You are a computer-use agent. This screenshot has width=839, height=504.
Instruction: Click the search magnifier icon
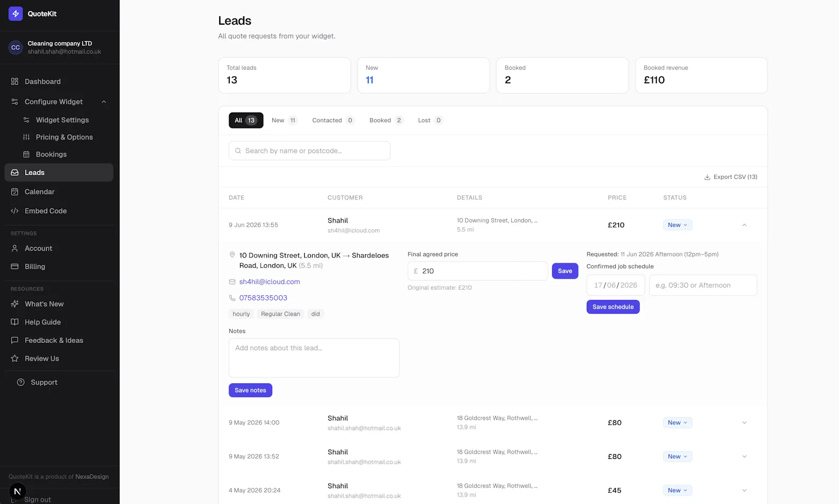(238, 151)
